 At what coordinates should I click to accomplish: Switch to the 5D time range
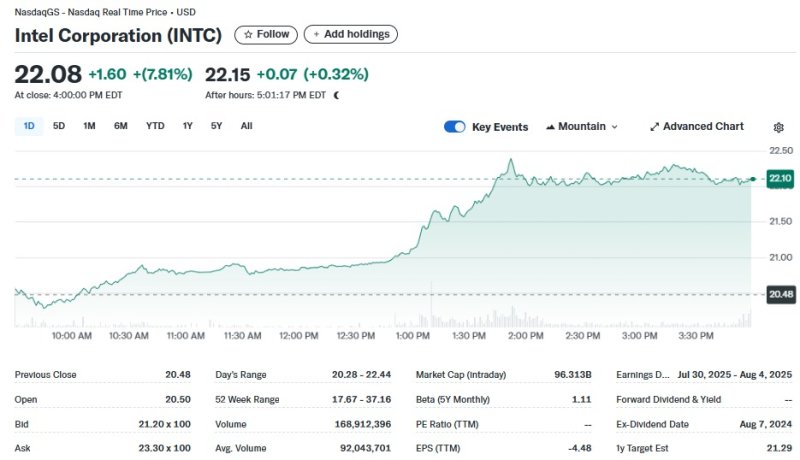(59, 126)
